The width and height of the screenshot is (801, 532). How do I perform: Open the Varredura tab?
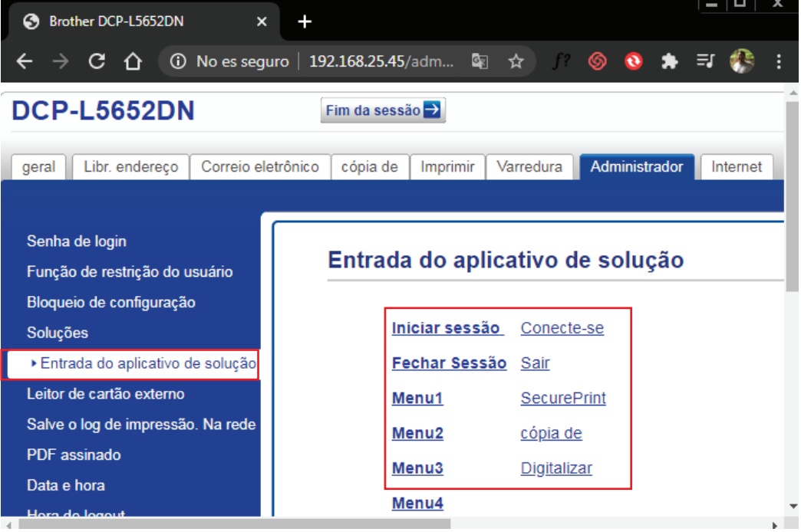coord(529,166)
